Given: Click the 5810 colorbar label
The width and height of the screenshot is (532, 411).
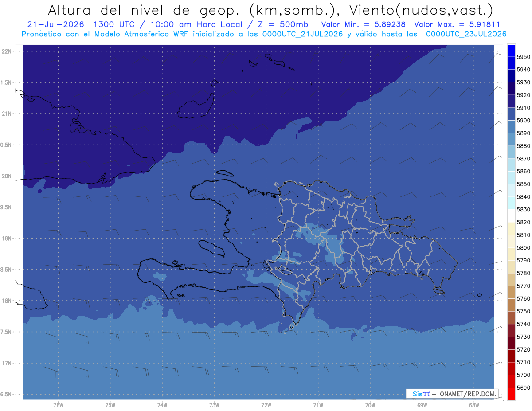Looking at the screenshot, I should click(x=524, y=235).
